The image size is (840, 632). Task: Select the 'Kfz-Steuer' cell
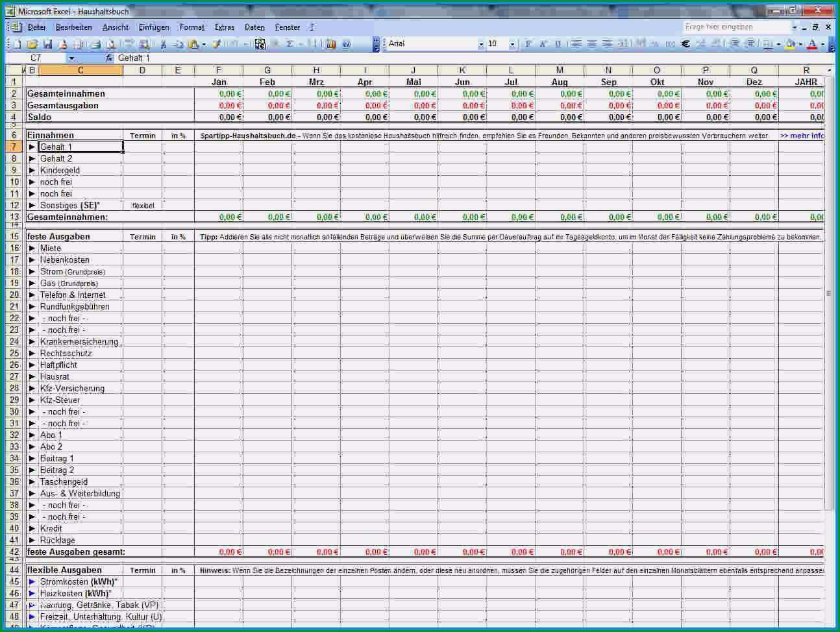[x=80, y=400]
